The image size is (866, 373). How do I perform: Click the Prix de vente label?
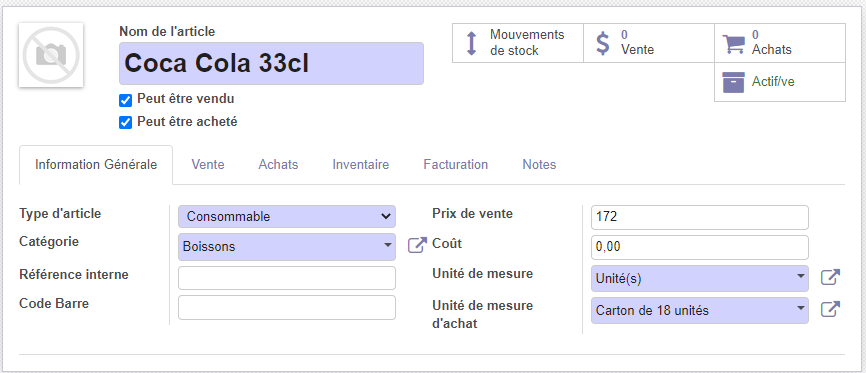tap(472, 213)
